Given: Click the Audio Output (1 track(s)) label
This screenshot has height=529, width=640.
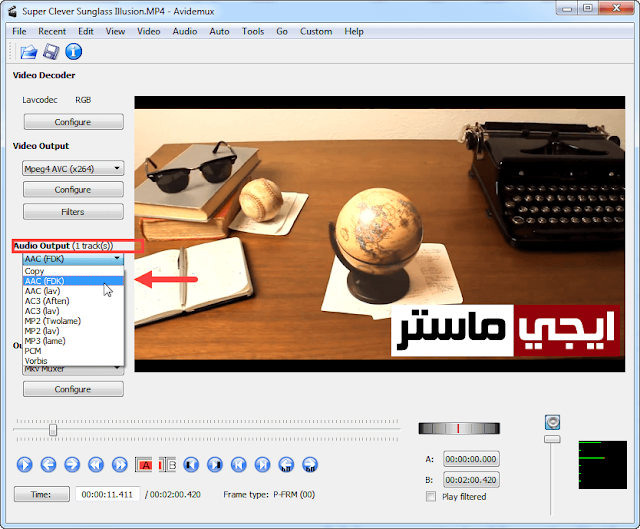Looking at the screenshot, I should (63, 246).
